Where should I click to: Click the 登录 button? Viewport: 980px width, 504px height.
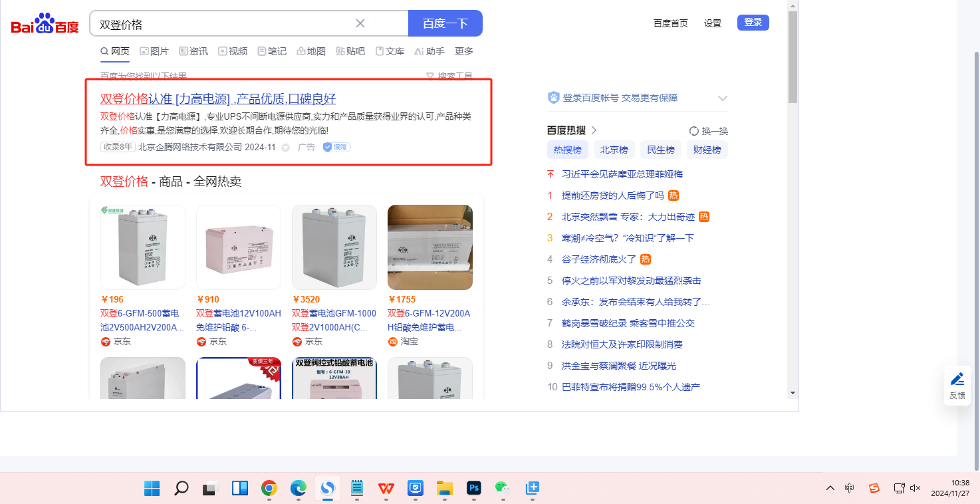[x=753, y=23]
